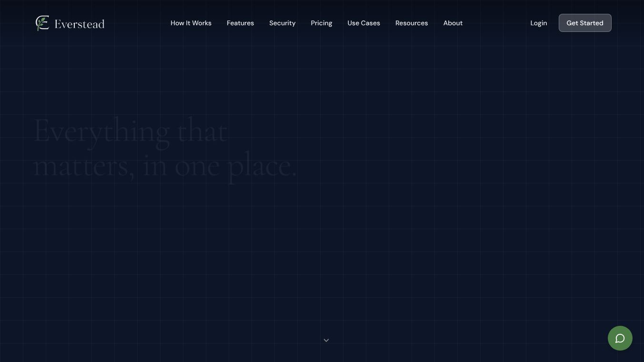Open the How It Works page
Viewport: 644px width, 362px height.
coord(191,23)
